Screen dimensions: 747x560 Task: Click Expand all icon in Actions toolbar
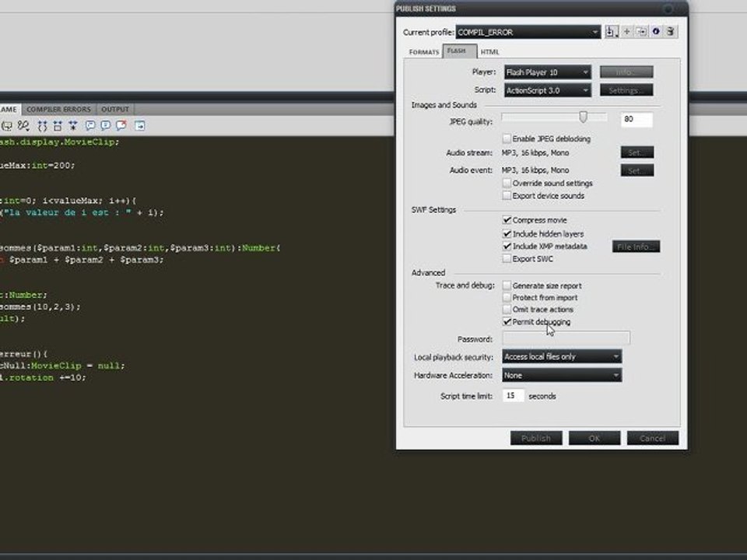point(73,126)
